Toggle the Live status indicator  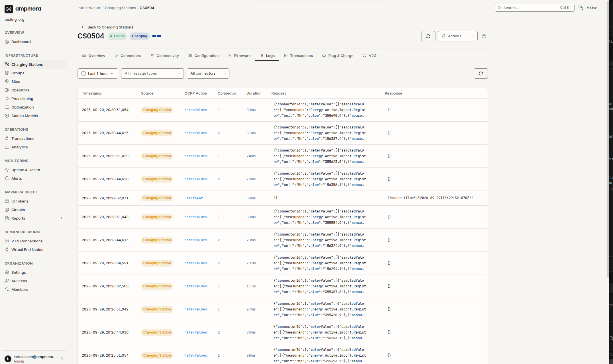(592, 8)
